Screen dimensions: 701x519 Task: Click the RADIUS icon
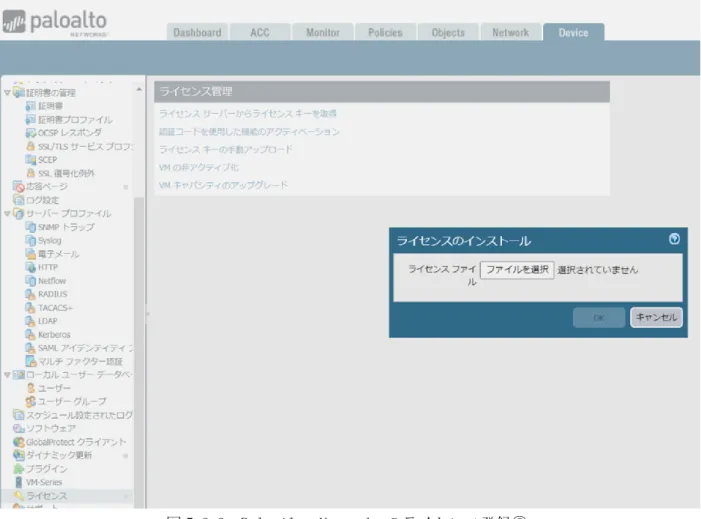30,294
